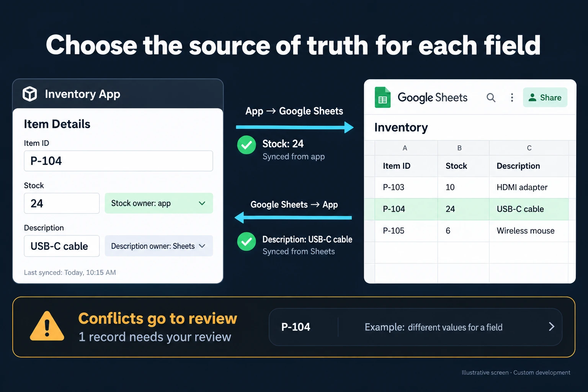Click the Item ID header cell
This screenshot has height=392, width=588.
click(x=406, y=166)
